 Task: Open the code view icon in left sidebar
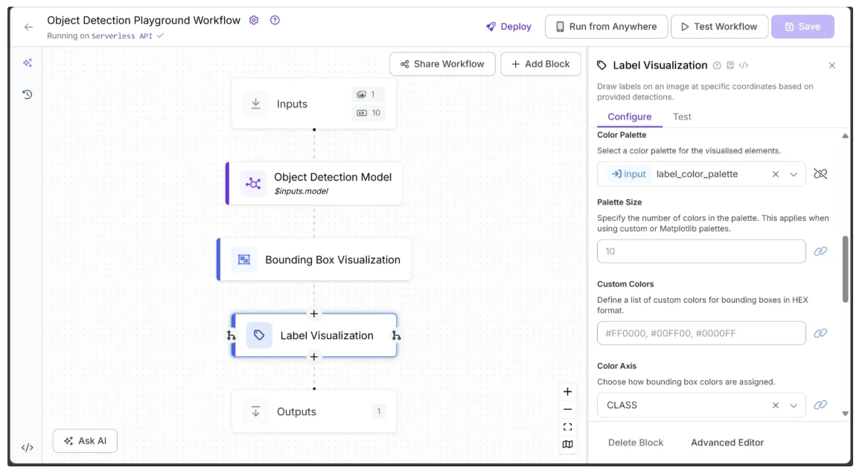pyautogui.click(x=28, y=448)
